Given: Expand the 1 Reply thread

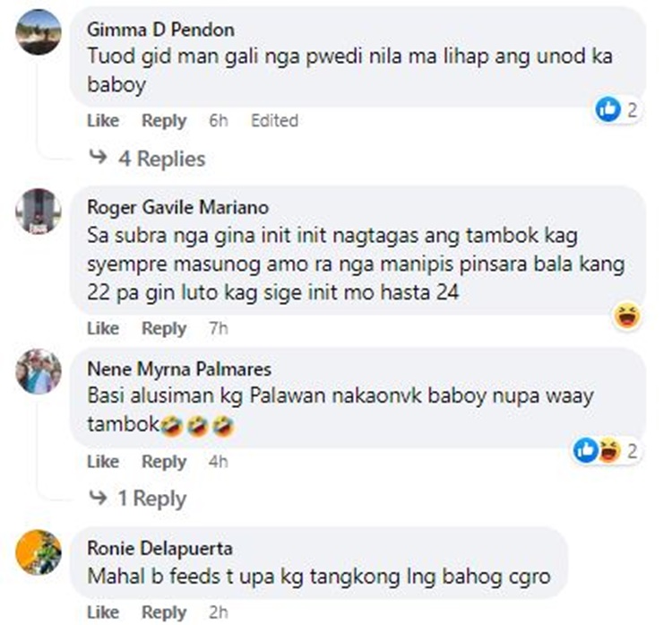Looking at the screenshot, I should tap(152, 498).
